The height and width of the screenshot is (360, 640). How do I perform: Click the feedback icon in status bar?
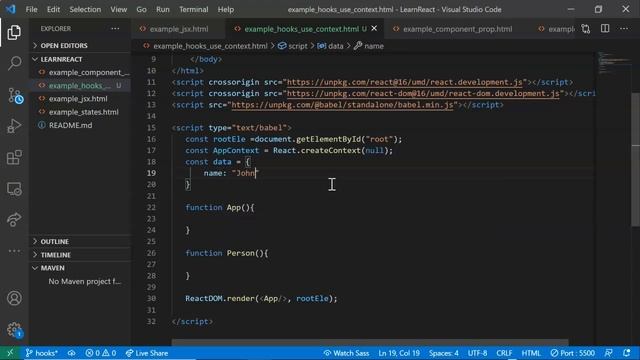point(608,353)
